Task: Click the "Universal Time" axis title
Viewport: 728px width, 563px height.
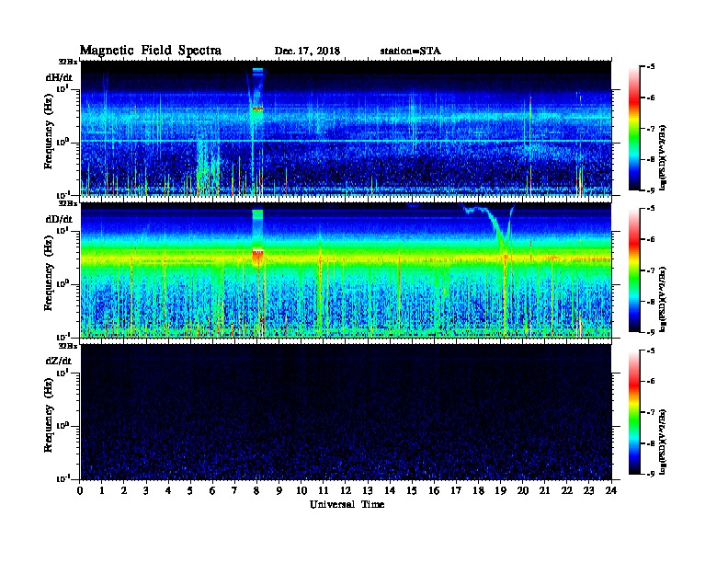Action: click(x=347, y=504)
